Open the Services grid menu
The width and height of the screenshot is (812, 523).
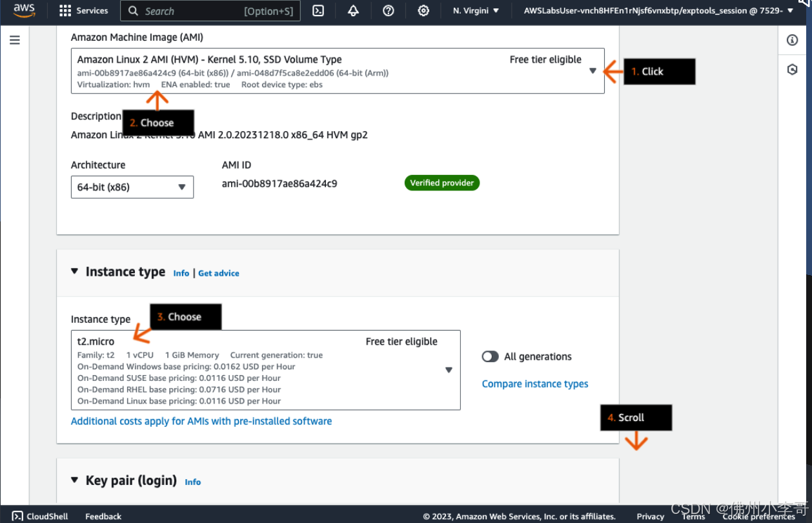[83, 10]
